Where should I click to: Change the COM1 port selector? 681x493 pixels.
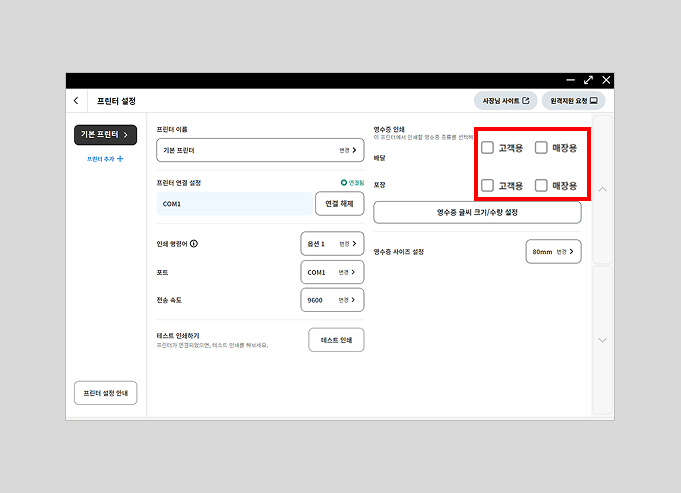[x=331, y=272]
